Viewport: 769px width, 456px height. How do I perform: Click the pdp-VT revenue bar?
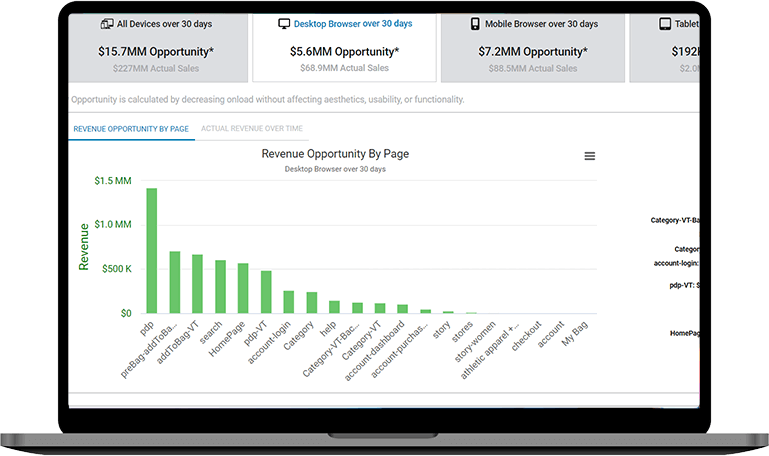point(266,292)
